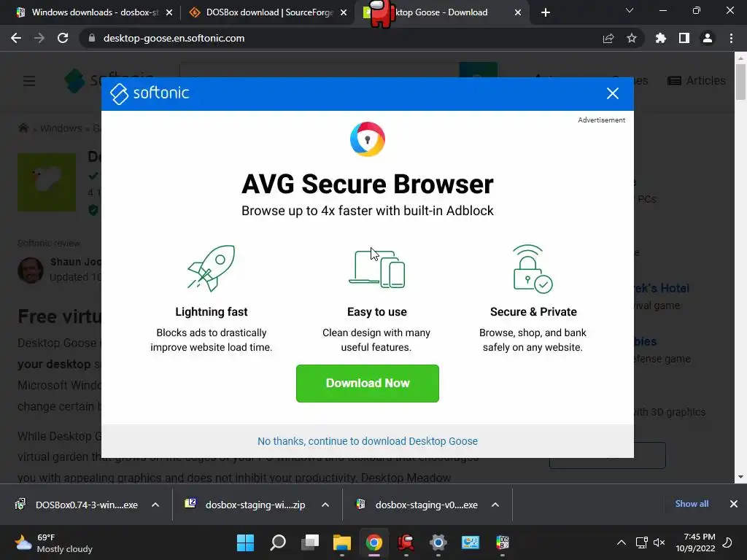Screen dimensions: 747x560
Task: Switch to DOSBox download SourceForge tab
Action: (x=269, y=12)
